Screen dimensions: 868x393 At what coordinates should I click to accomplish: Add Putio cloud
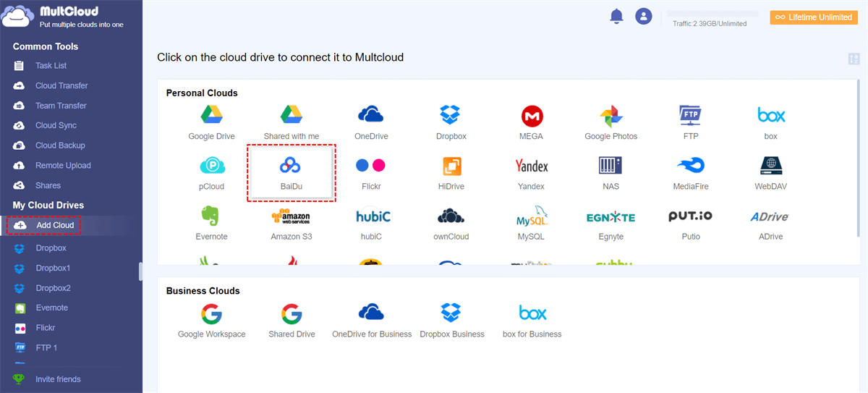[691, 223]
